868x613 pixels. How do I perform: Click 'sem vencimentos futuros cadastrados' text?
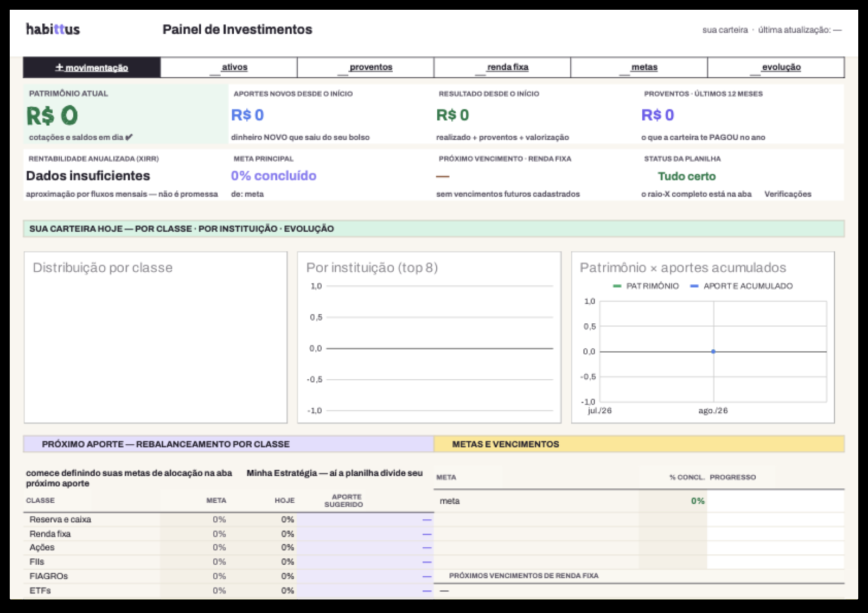pyautogui.click(x=508, y=194)
